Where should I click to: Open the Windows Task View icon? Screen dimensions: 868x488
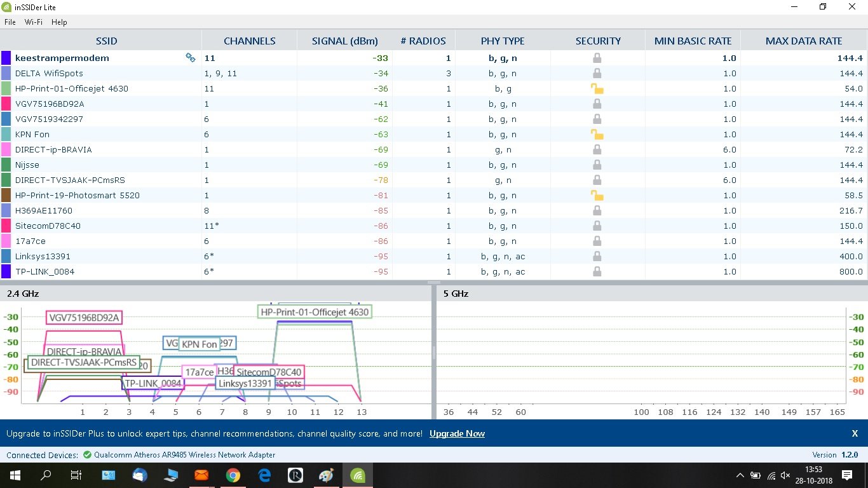click(76, 475)
